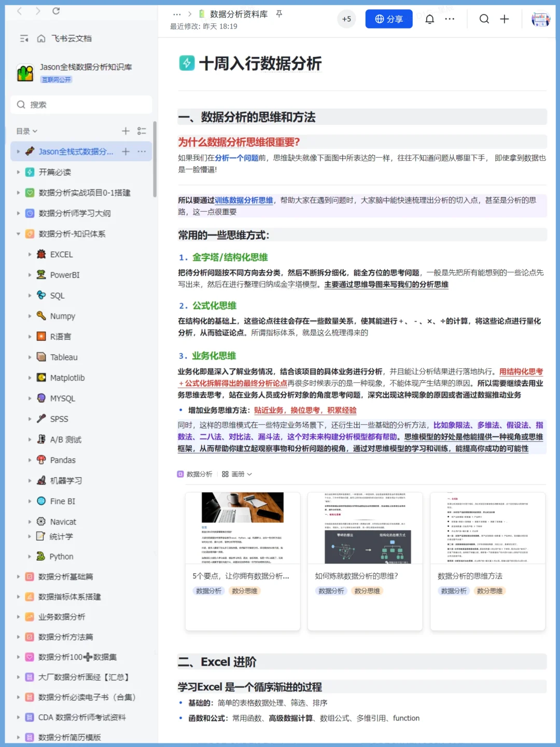Viewport: 560px width, 747px height.
Task: Go forward with the right arrow
Action: [x=38, y=11]
